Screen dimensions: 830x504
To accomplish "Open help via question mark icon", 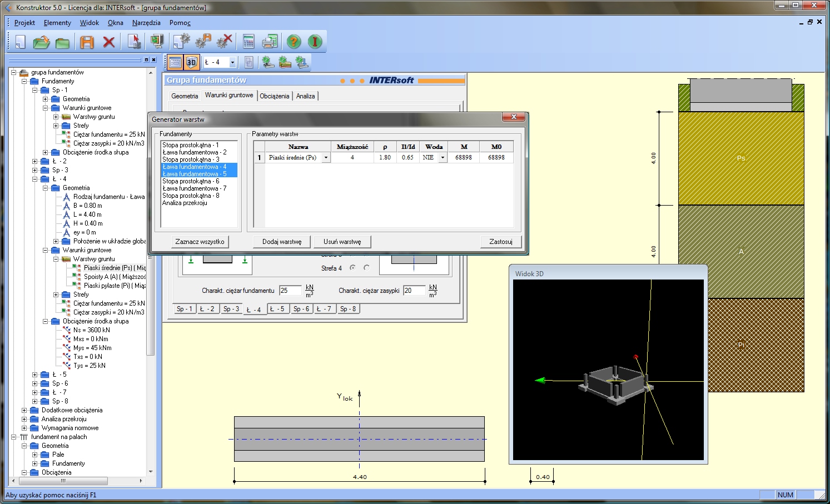I will pyautogui.click(x=294, y=42).
